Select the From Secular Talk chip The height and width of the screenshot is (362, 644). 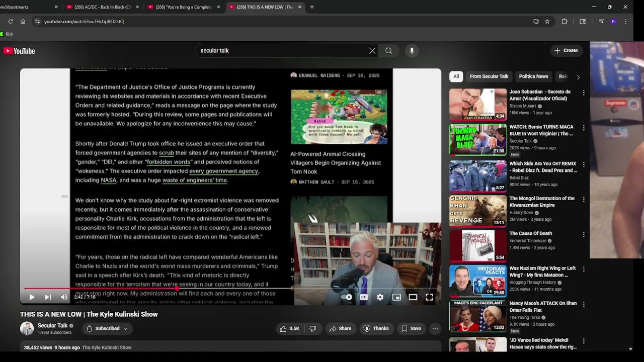click(489, 76)
